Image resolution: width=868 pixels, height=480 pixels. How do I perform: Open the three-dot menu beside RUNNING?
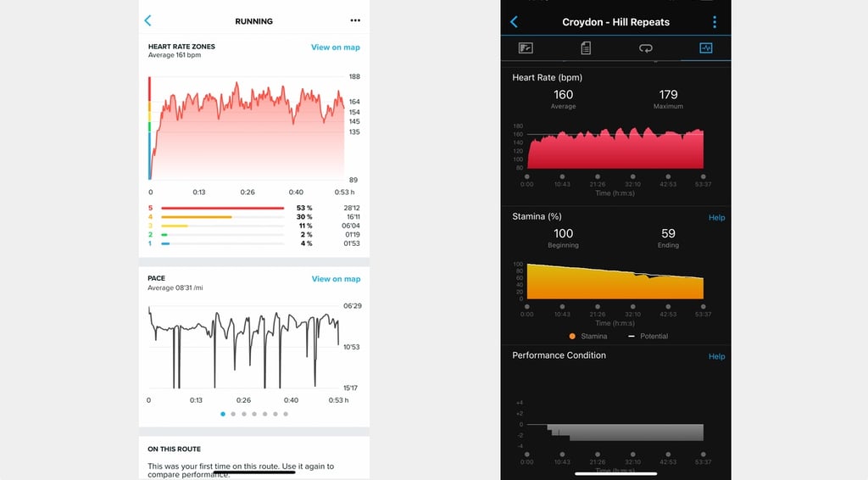click(355, 20)
